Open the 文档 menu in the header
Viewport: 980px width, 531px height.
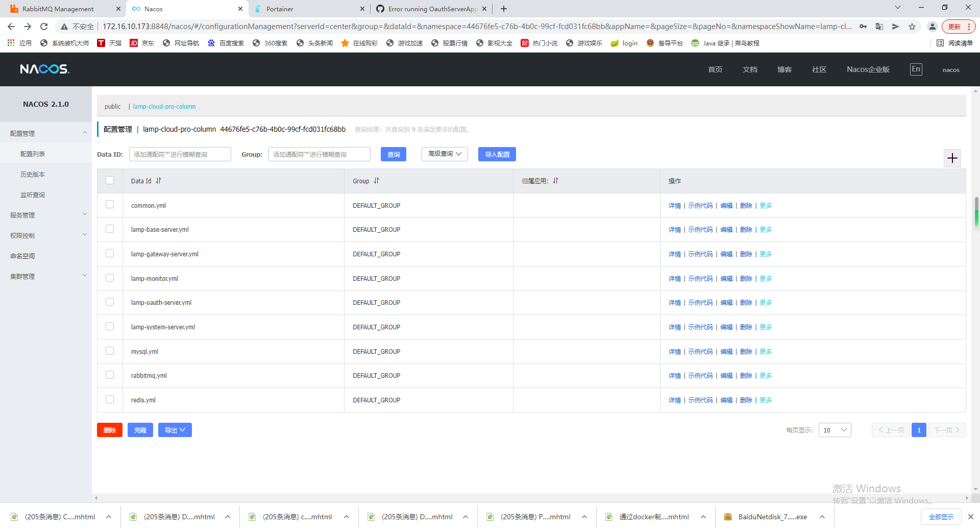pos(749,69)
